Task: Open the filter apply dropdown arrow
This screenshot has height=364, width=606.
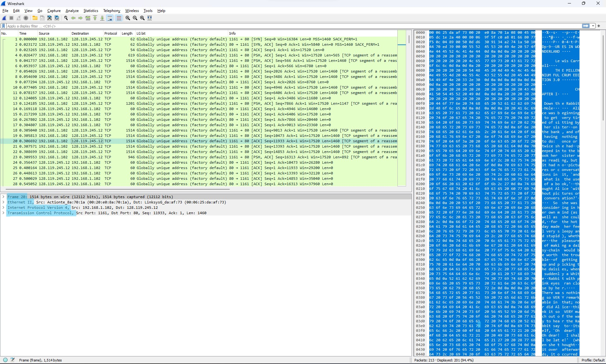Action: [593, 26]
